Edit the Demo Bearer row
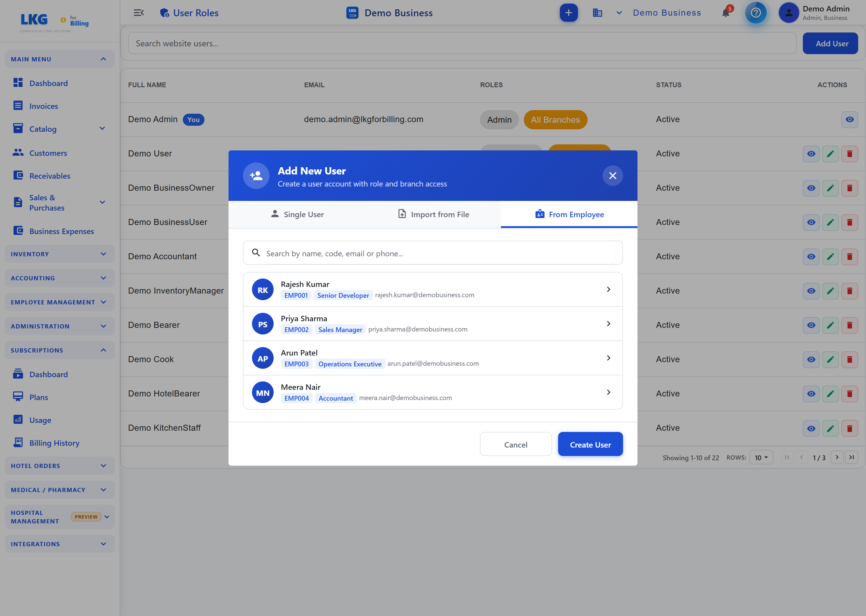This screenshot has width=866, height=616. [x=830, y=325]
